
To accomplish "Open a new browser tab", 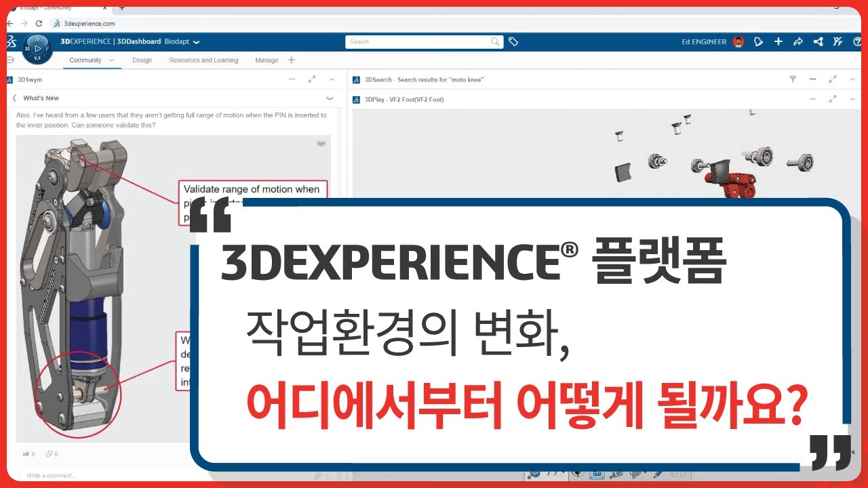I will click(x=122, y=8).
